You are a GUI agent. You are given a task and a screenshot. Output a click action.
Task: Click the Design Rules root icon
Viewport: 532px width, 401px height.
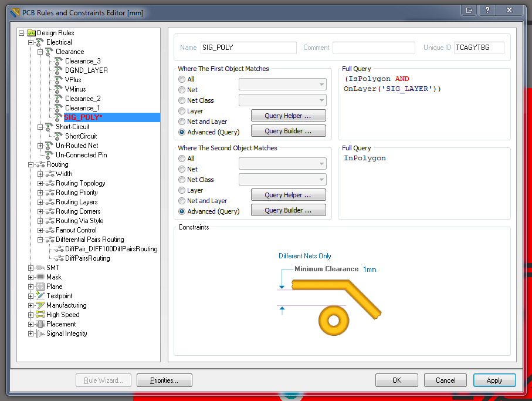tap(31, 33)
